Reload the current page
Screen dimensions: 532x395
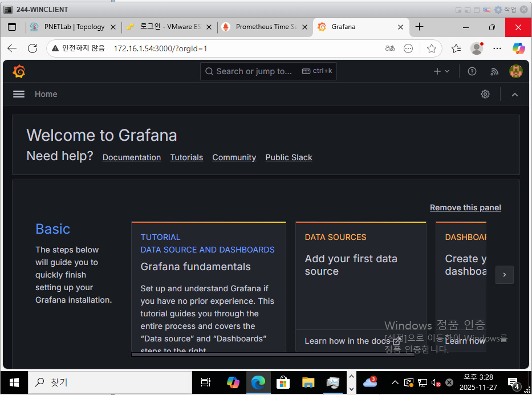click(x=33, y=48)
